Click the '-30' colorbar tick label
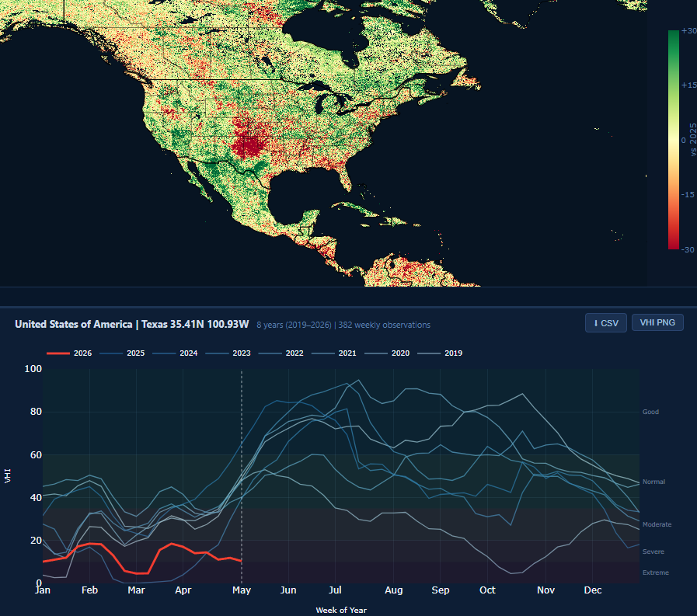 tap(688, 249)
